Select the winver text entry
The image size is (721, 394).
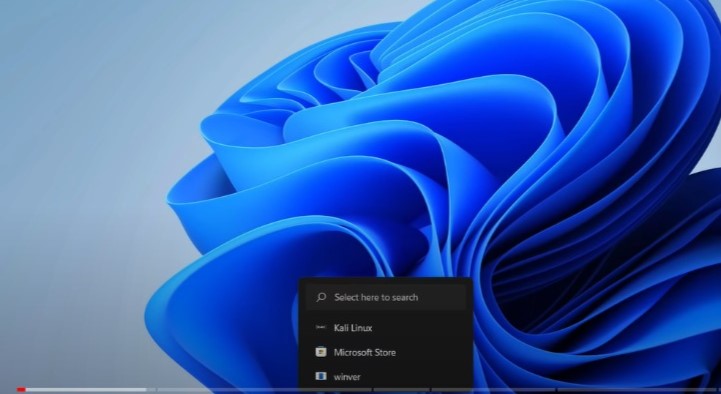(347, 377)
